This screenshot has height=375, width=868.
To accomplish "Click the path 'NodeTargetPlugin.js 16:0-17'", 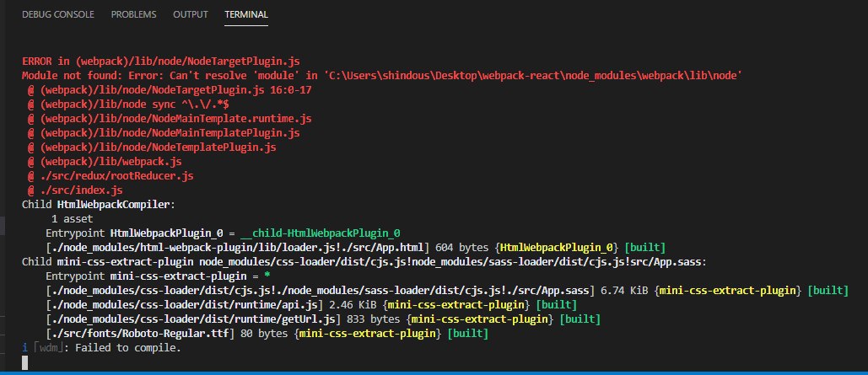I will tap(232, 90).
